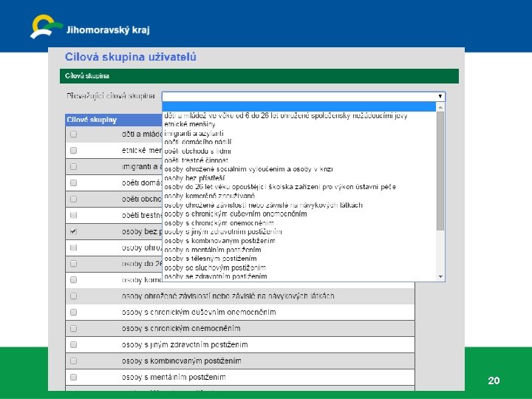The image size is (532, 399).
Task: Click table row text 'osoby s chronickým duševním onemocněním'
Action: (x=199, y=312)
